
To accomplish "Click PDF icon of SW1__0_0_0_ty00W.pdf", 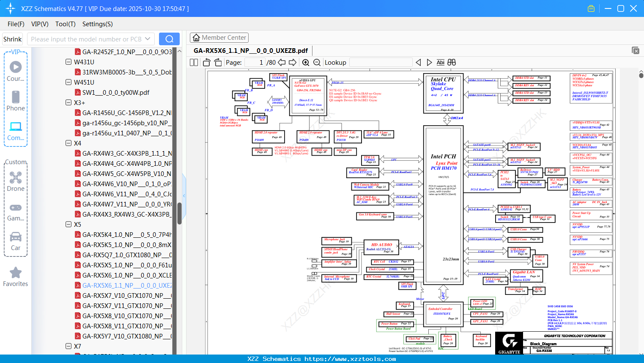I will pyautogui.click(x=78, y=92).
